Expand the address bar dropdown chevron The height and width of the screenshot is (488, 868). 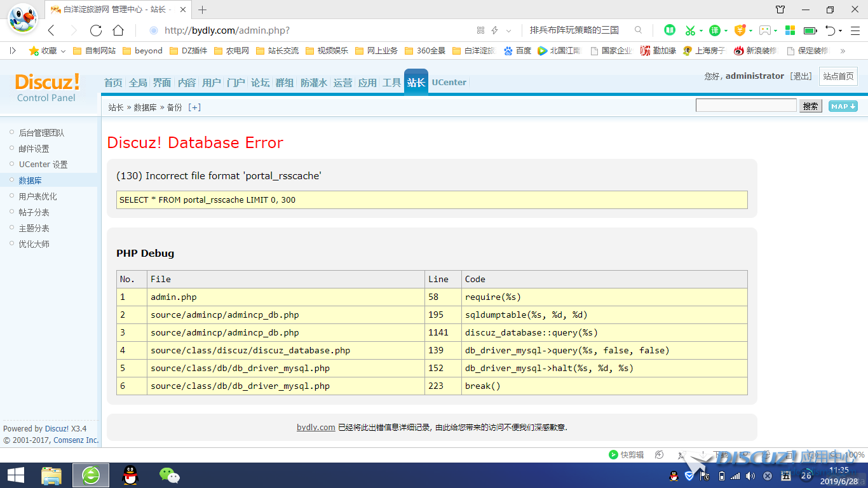pos(509,30)
